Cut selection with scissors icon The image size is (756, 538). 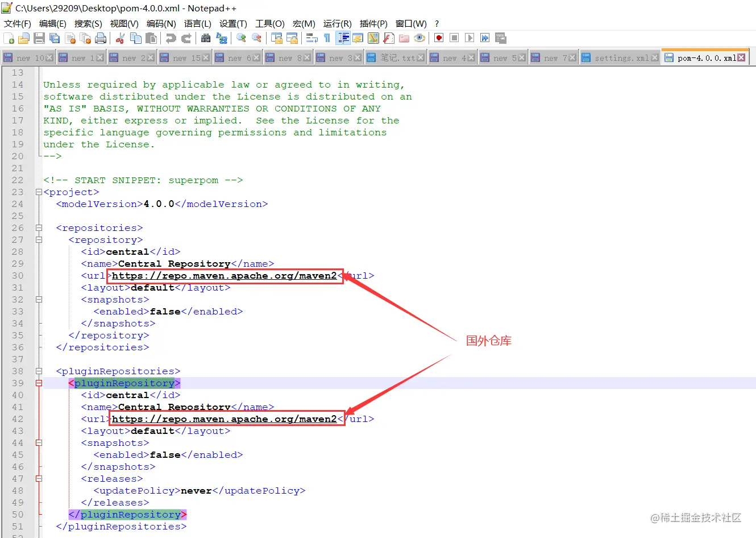point(121,38)
